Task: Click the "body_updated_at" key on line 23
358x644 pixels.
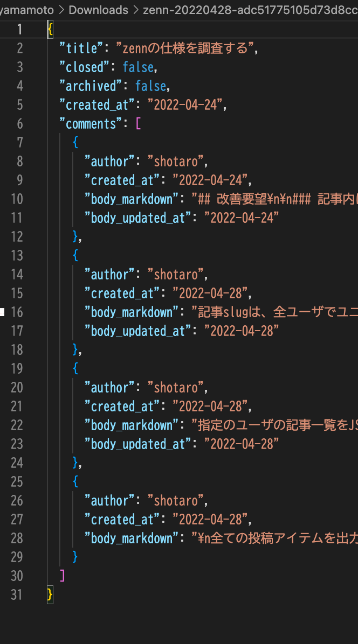Action: [138, 444]
